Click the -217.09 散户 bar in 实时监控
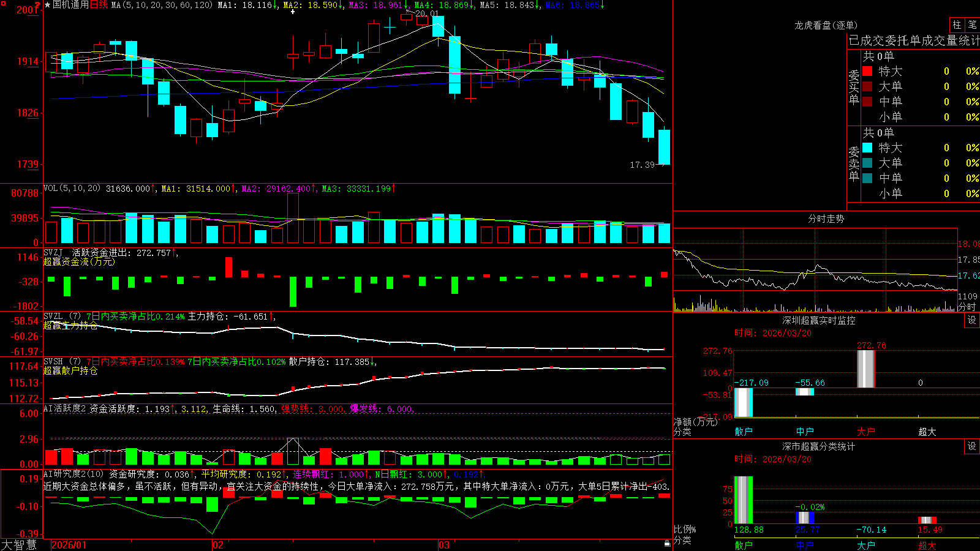The height and width of the screenshot is (551, 980). pos(744,402)
